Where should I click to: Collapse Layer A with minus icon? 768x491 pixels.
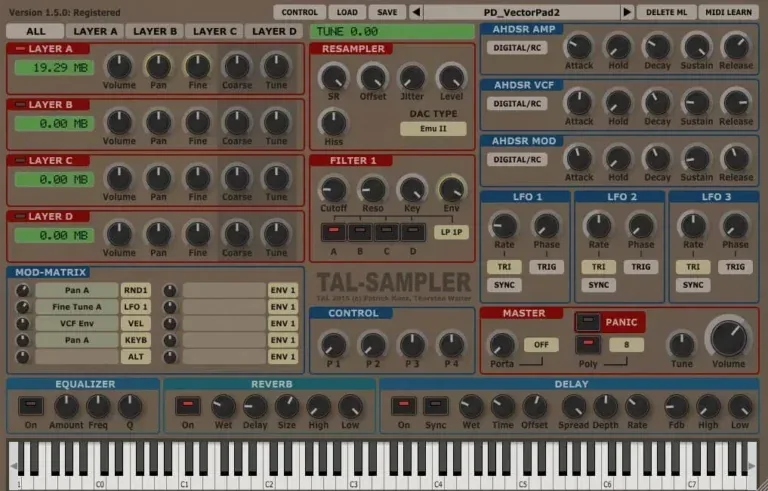20,49
